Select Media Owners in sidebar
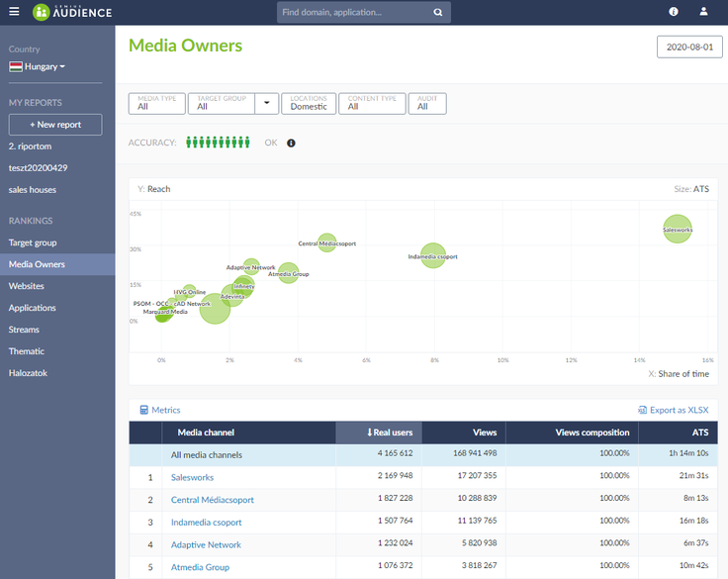This screenshot has width=728, height=579. tap(57, 264)
